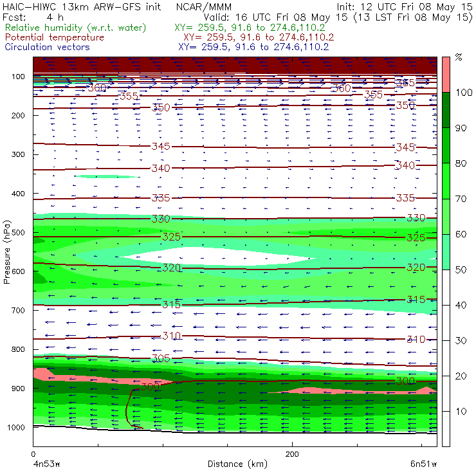Click the '500' pressure axis label
Viewport: 476px width, 476px height.
(x=18, y=233)
